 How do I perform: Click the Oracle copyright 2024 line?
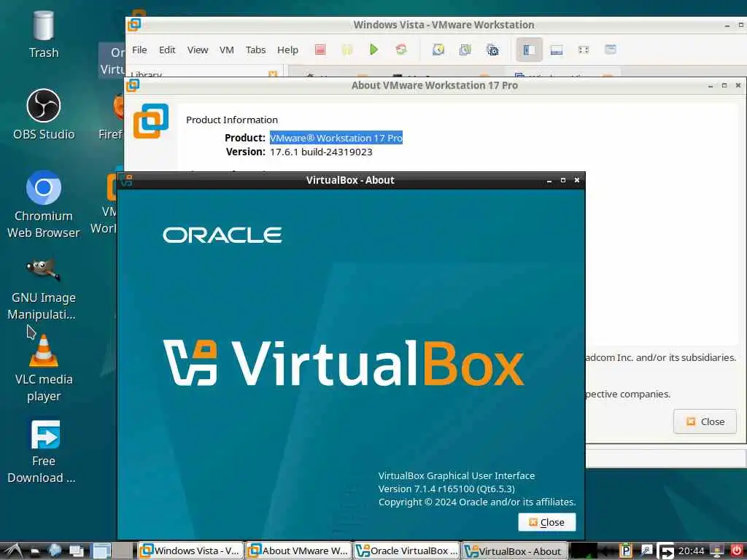(477, 502)
